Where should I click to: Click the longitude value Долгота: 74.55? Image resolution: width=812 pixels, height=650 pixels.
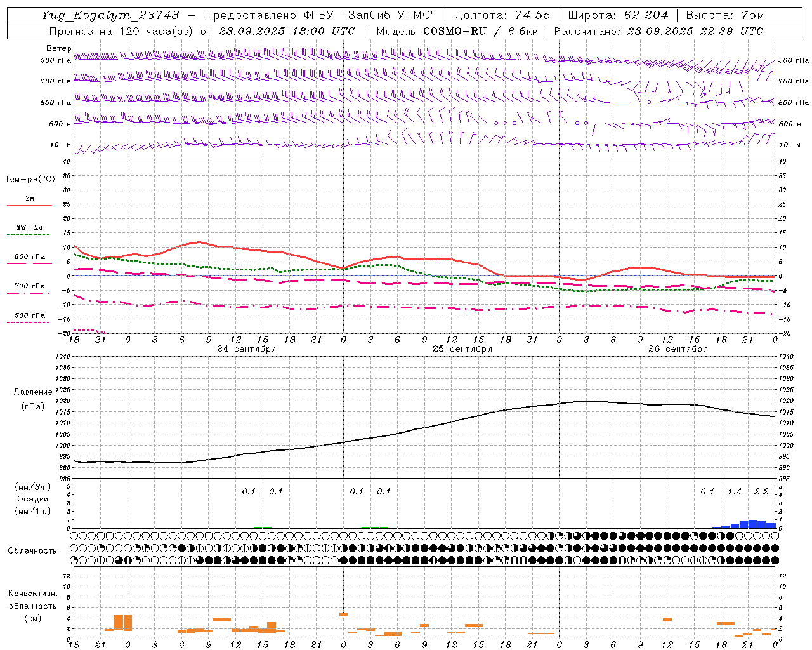(502, 15)
